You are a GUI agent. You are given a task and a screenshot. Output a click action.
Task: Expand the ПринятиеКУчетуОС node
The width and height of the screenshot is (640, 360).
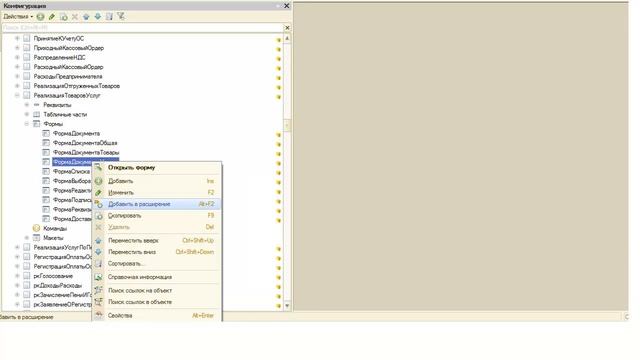(17, 38)
